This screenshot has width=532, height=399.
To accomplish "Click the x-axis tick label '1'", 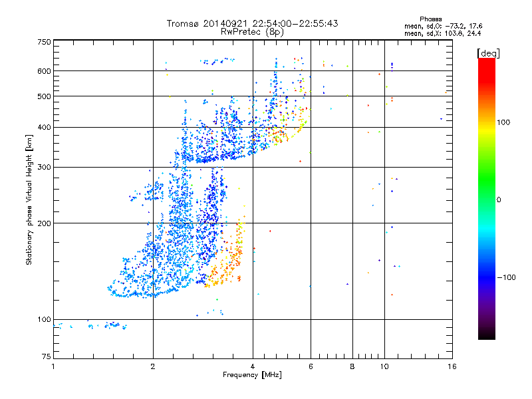I will [53, 366].
